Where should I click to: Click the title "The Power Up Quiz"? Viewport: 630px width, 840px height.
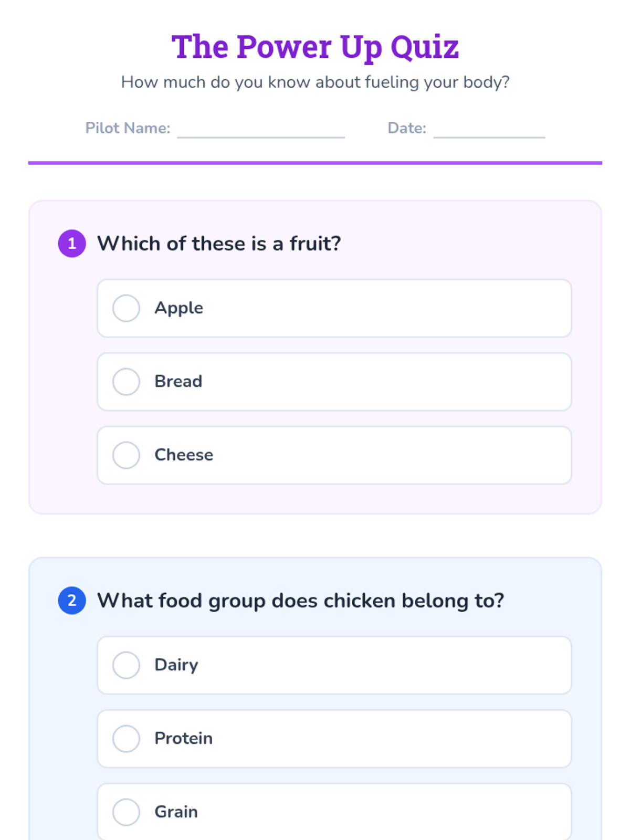tap(315, 47)
